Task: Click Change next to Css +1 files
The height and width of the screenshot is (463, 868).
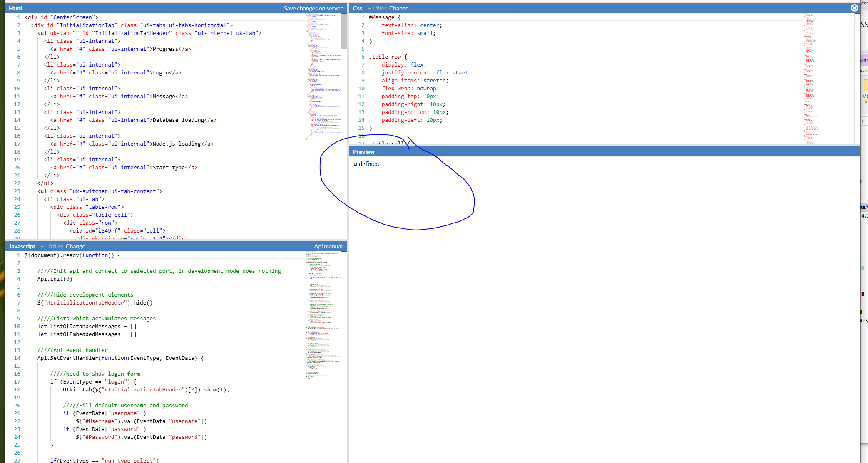Action: 399,8
